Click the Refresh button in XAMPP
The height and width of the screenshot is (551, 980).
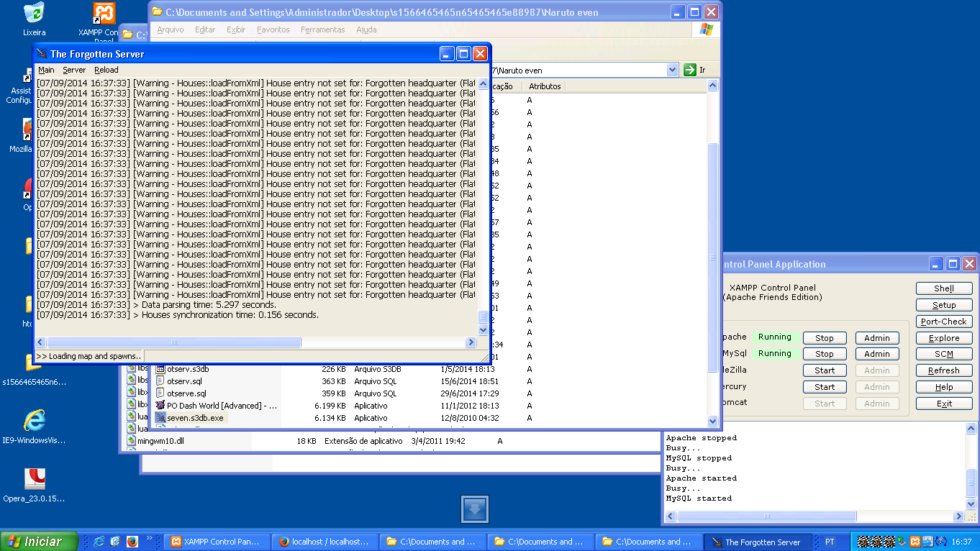[944, 370]
